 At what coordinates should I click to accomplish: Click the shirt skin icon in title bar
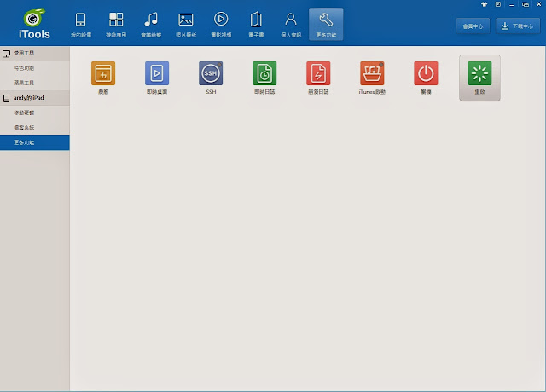(x=484, y=4)
